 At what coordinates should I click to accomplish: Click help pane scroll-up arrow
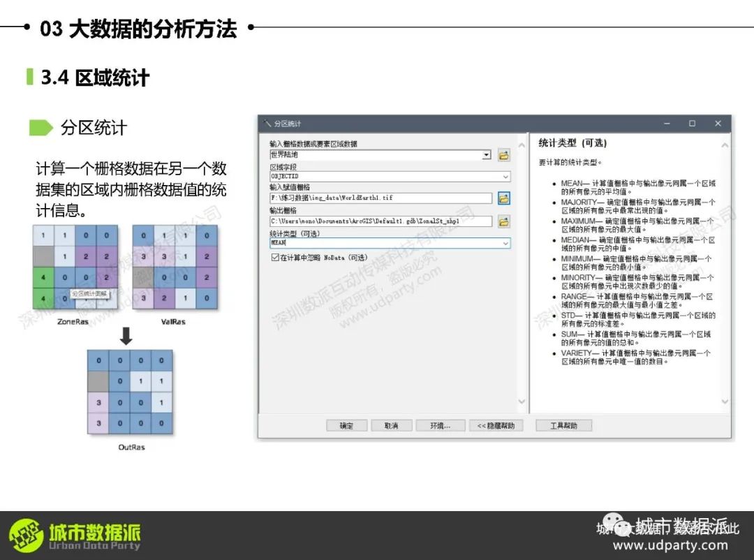[x=725, y=145]
